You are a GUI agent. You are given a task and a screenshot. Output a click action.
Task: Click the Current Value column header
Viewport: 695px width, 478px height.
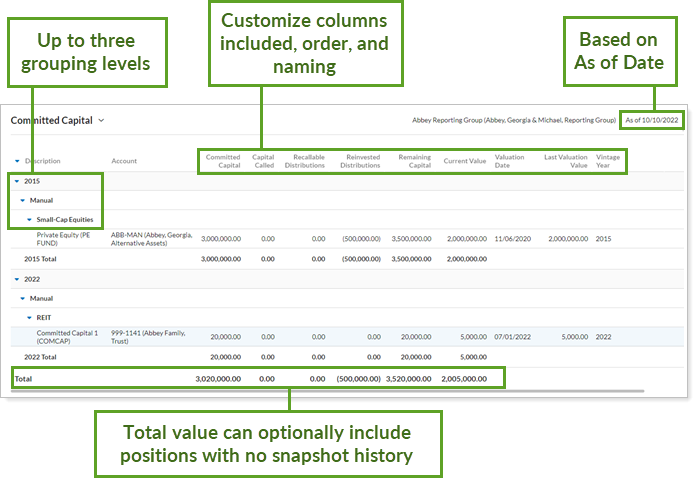point(464,161)
